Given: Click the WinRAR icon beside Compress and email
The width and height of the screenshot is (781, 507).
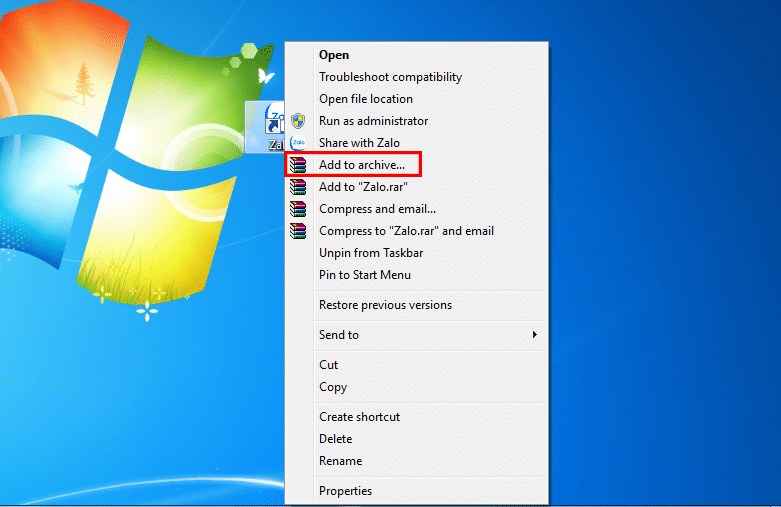Looking at the screenshot, I should click(x=298, y=209).
